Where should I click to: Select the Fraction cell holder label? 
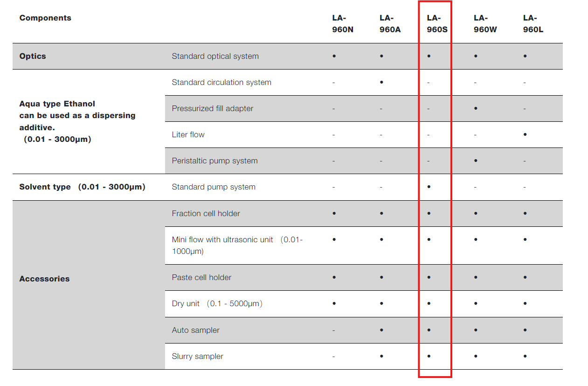(x=206, y=213)
